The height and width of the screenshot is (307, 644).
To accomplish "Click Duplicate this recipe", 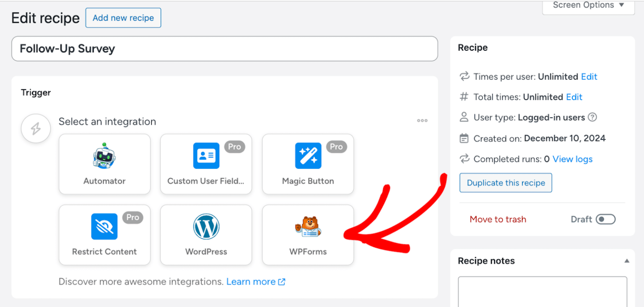I will tap(505, 183).
